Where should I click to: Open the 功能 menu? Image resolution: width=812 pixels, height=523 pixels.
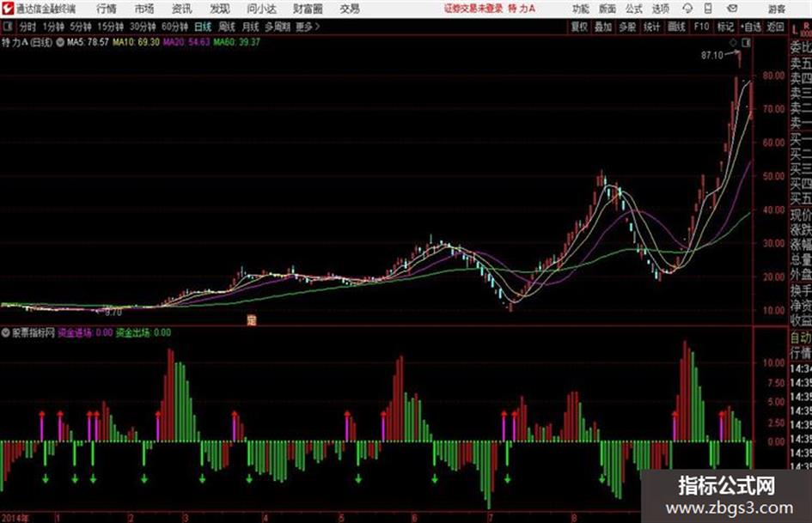[581, 9]
